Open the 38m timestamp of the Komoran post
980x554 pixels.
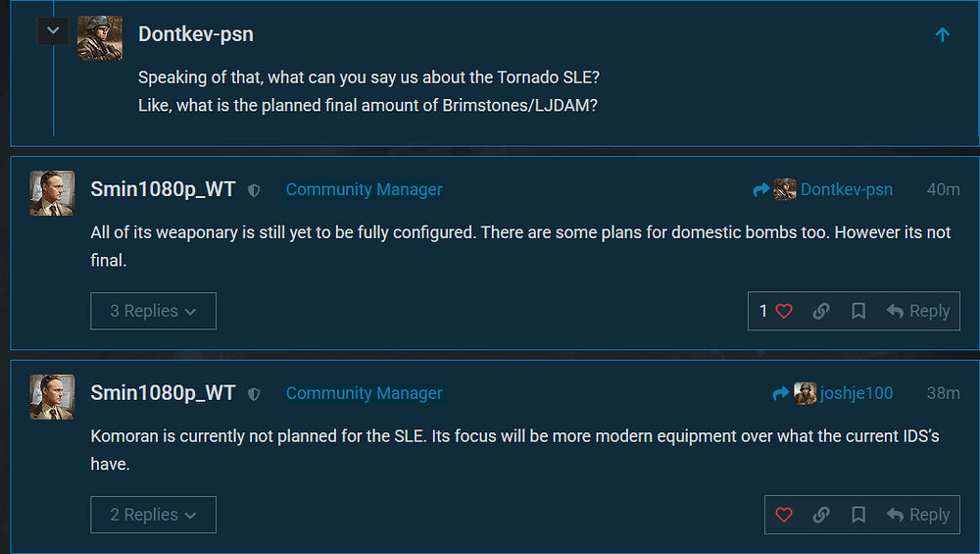943,393
